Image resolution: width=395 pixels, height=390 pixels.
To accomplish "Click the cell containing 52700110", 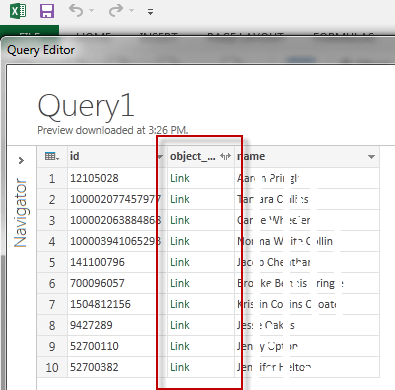I will coord(94,346).
